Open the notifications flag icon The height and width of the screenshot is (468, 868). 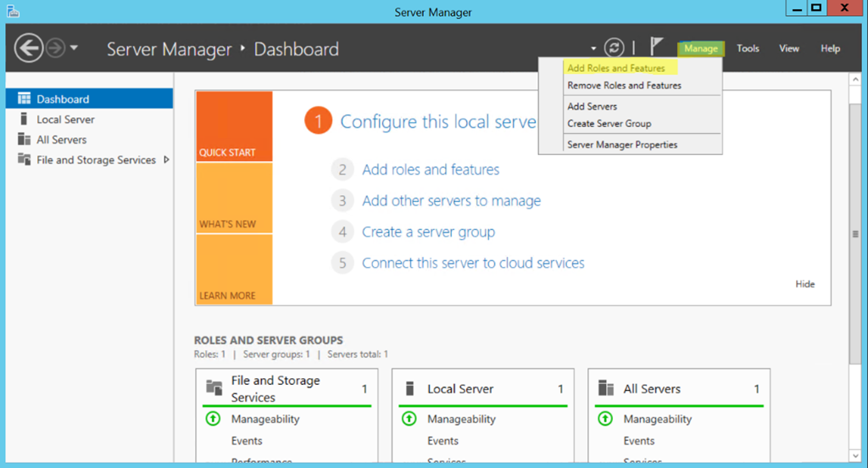(656, 47)
